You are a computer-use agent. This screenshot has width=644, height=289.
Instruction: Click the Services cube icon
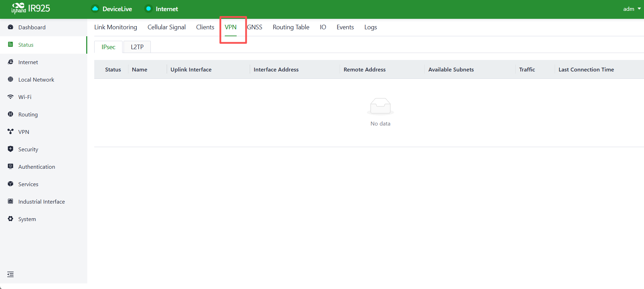(10, 184)
